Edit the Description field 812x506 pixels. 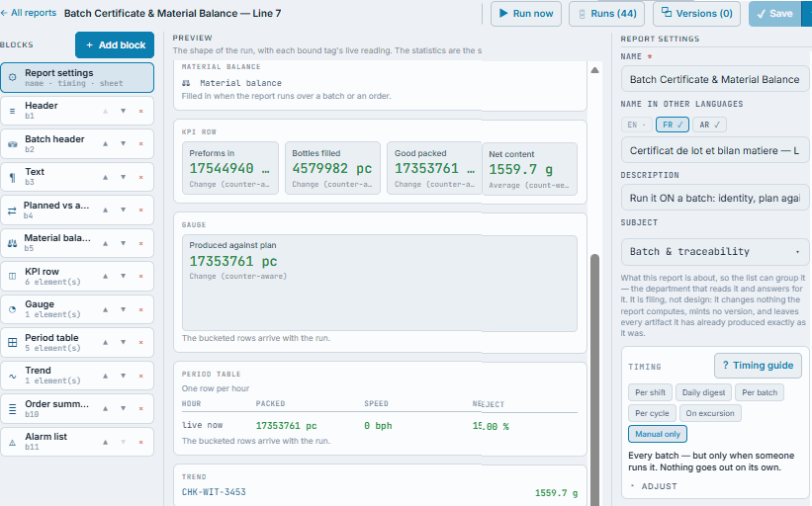[x=715, y=199]
